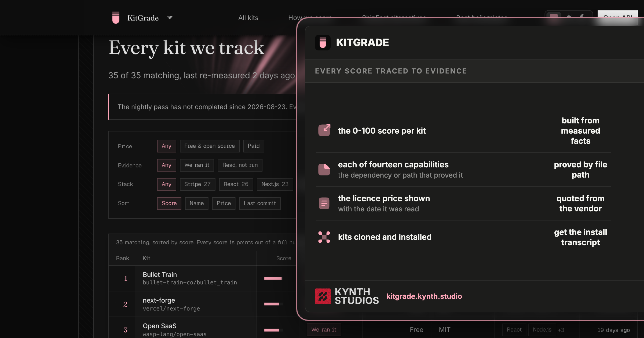Click the We ran it badge below the card
Screen dimensions: 644x338
tap(324, 330)
